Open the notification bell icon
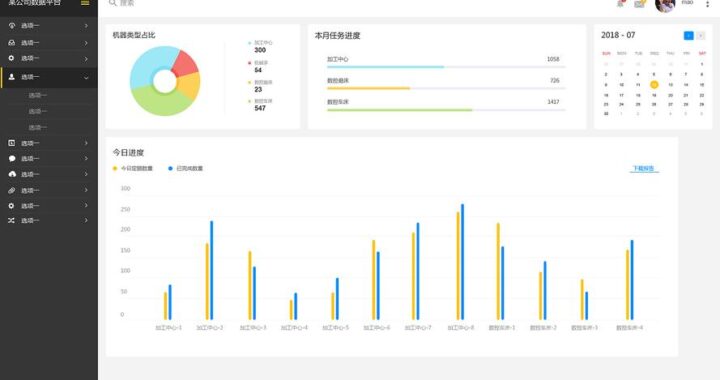The image size is (720, 380). 620,3
